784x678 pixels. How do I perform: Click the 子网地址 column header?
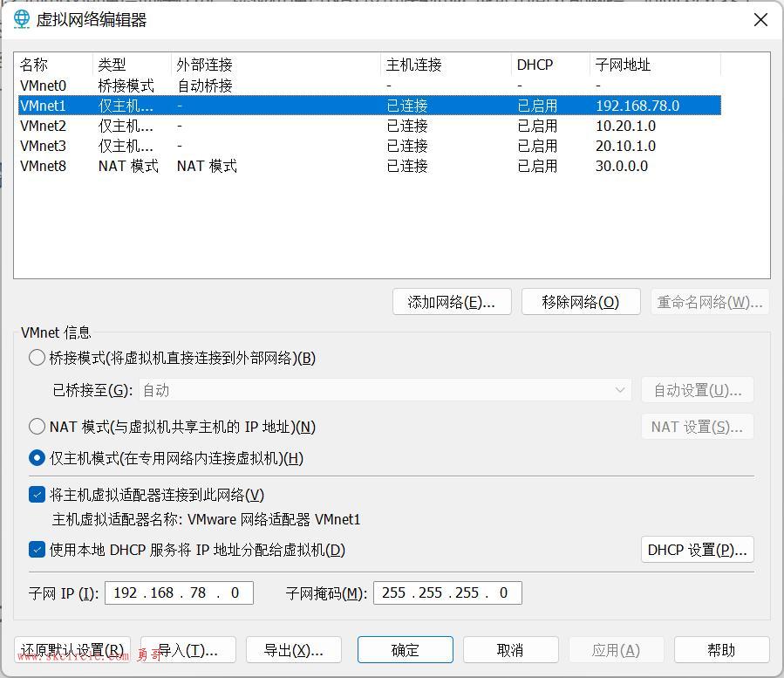point(656,65)
